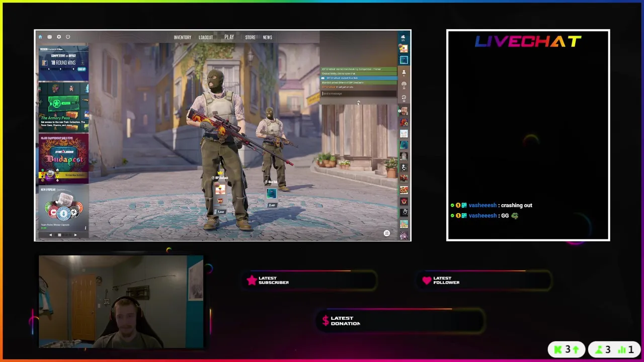Select the eleventh friend avatar in the friends list
Viewport: 644px width, 362px height.
click(x=404, y=223)
